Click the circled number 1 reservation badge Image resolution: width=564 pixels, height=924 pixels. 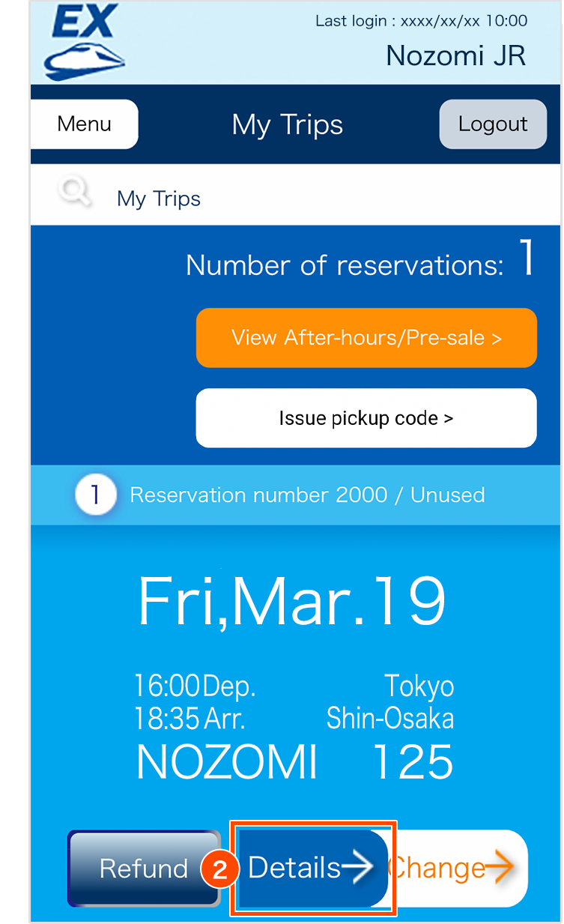(x=96, y=495)
